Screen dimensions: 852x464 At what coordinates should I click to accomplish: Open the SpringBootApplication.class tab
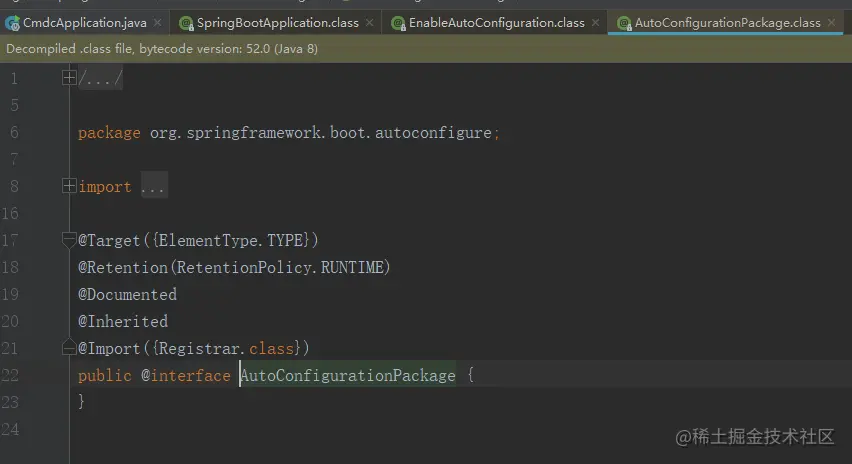point(277,23)
